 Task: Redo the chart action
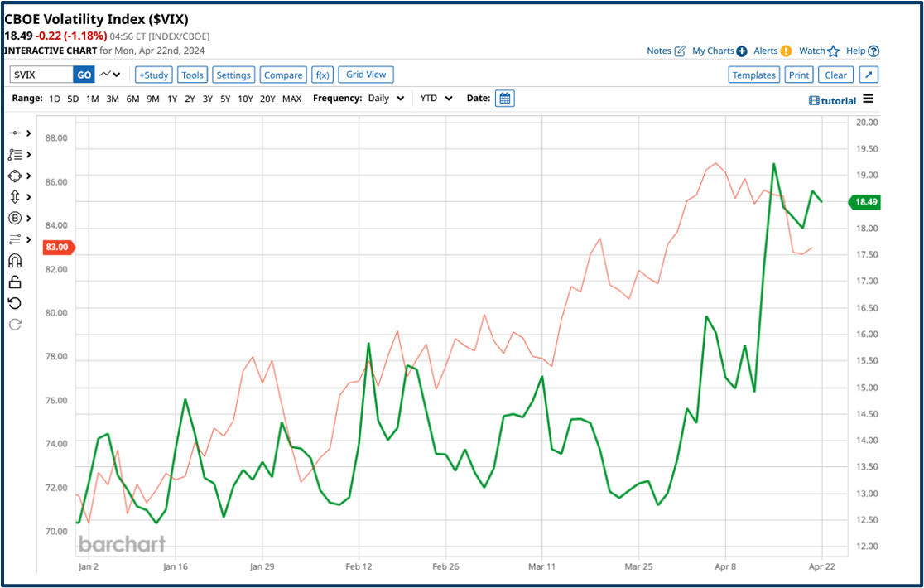15,324
